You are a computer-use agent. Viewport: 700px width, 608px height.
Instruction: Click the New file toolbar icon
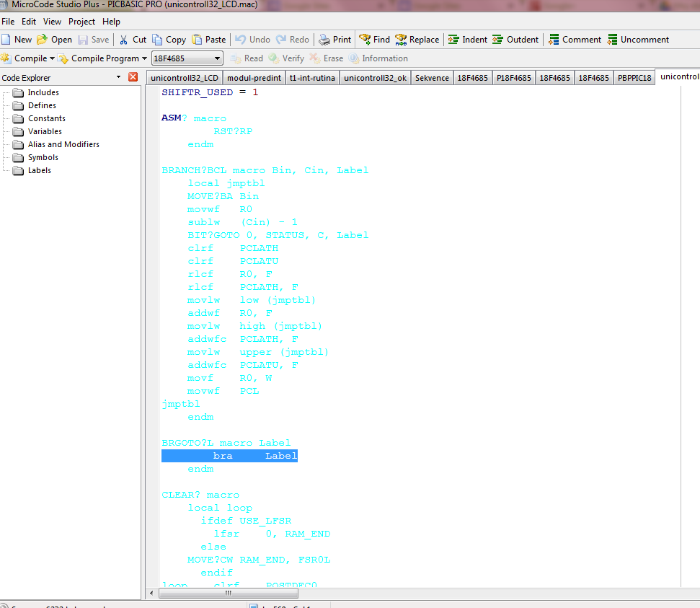pyautogui.click(x=6, y=40)
